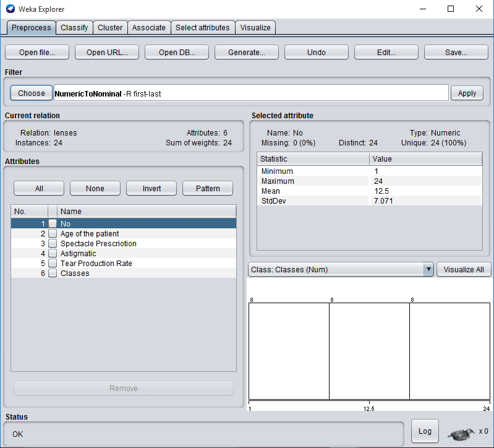This screenshot has height=448, width=494.
Task: Select the Spectacle Prescriotion row
Action: click(124, 243)
